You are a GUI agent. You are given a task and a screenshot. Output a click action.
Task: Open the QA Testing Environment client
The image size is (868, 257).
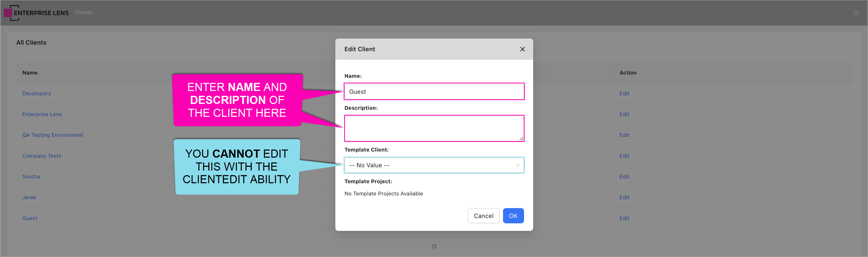[53, 135]
